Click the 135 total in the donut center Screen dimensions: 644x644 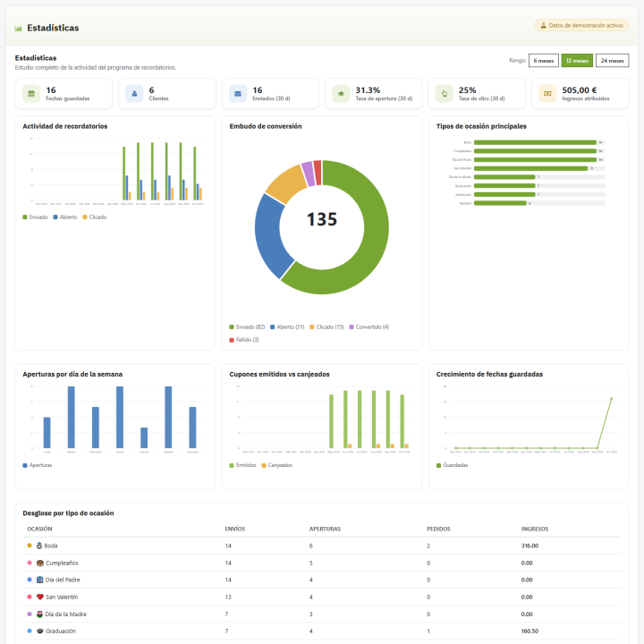(x=322, y=219)
